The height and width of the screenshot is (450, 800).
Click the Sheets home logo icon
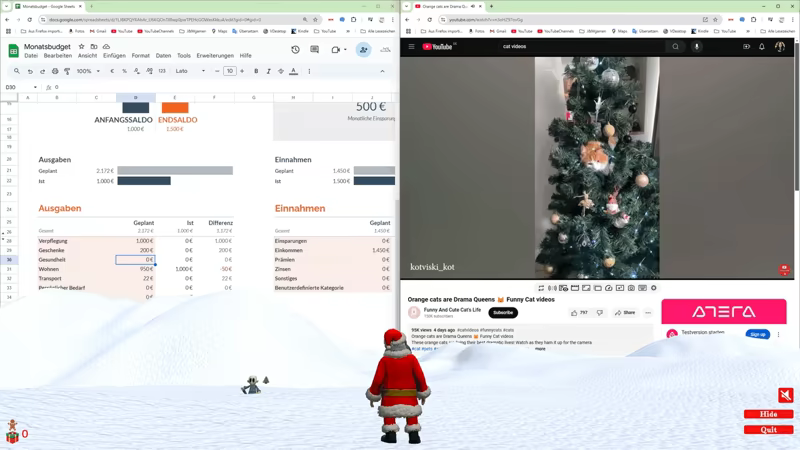[x=13, y=51]
